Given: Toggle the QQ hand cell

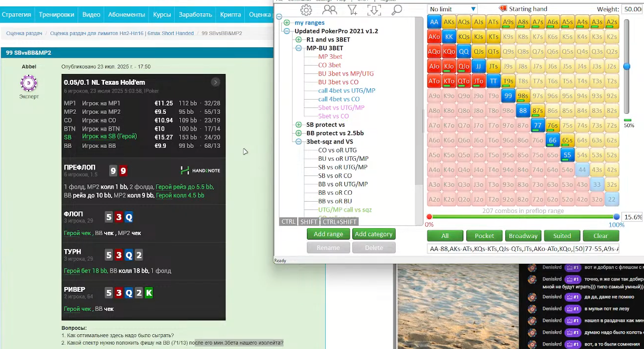Looking at the screenshot, I should pos(464,52).
